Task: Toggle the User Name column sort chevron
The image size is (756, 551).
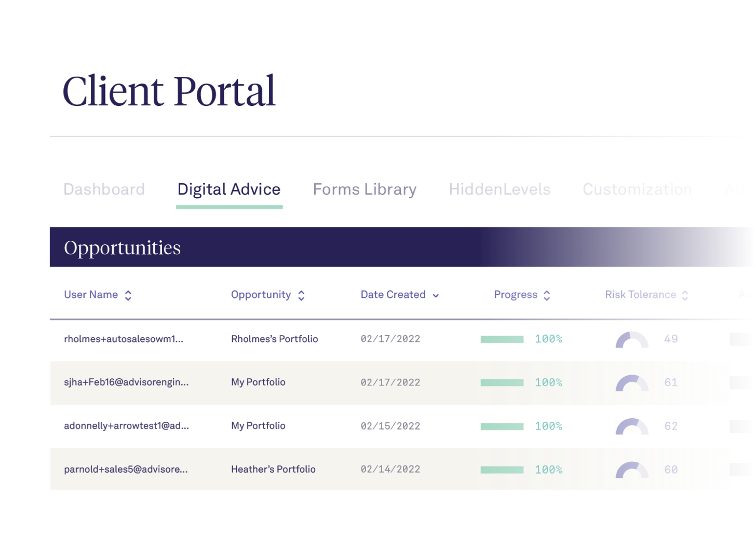Action: 127,295
